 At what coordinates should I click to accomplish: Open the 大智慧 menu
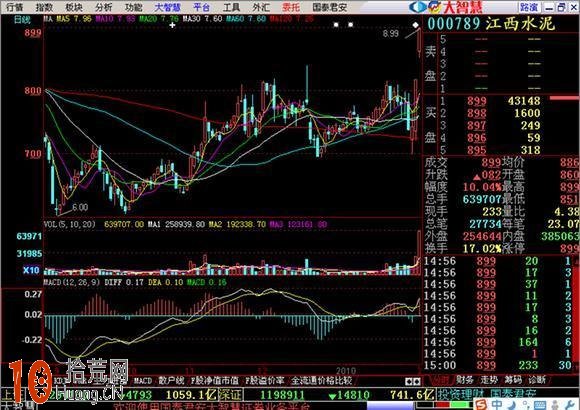point(168,7)
